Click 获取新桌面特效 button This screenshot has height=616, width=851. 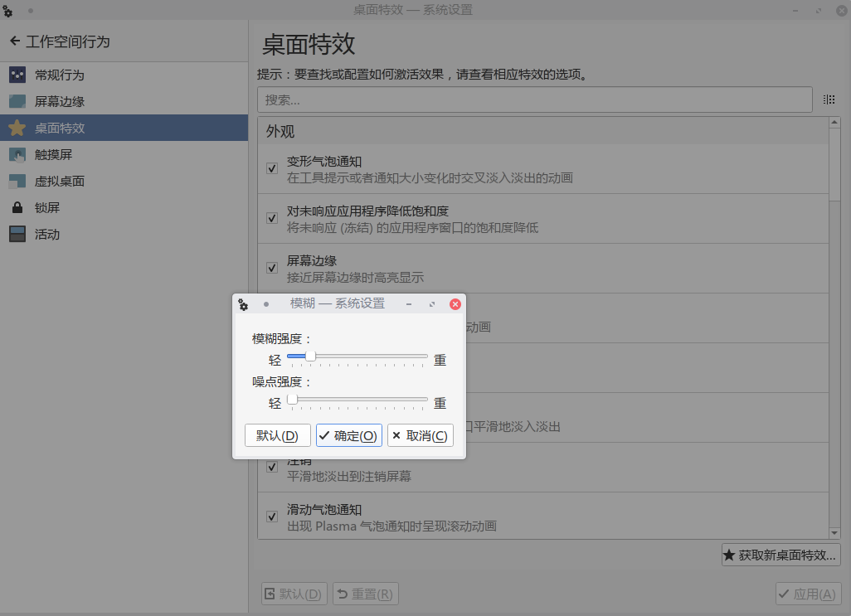pyautogui.click(x=781, y=555)
